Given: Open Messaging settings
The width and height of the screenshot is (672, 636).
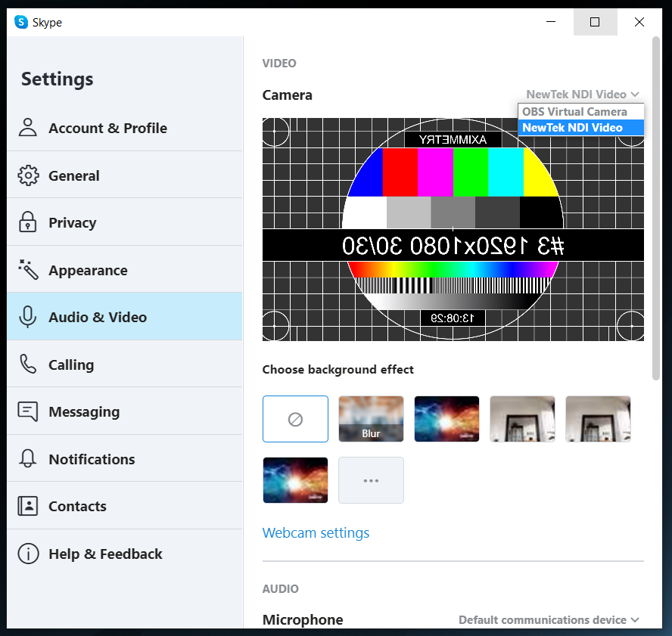Looking at the screenshot, I should [x=125, y=411].
